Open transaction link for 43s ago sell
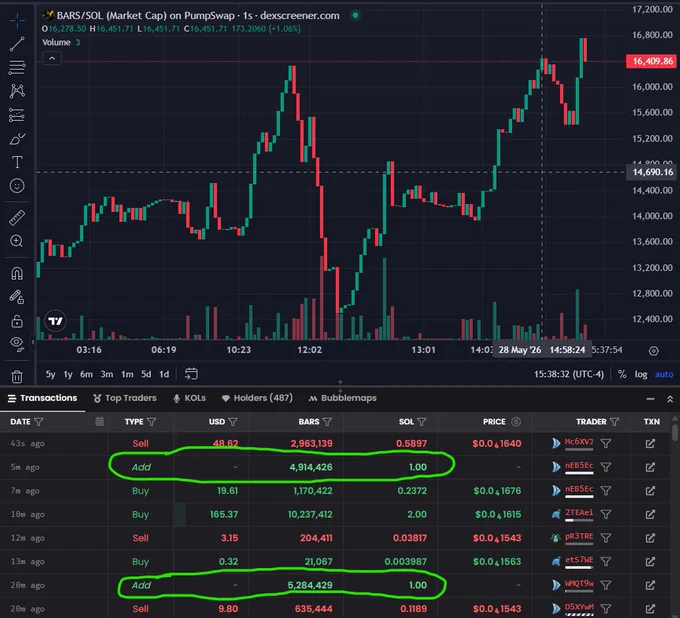 650,443
